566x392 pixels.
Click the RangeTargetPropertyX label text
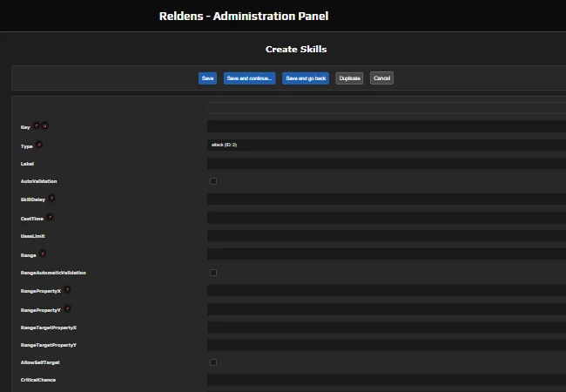click(49, 328)
